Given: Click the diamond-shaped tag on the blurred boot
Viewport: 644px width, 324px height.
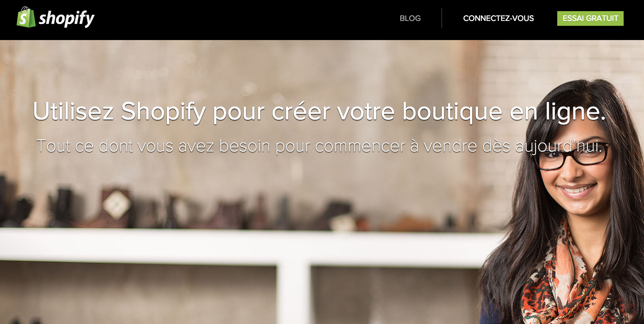Looking at the screenshot, I should (x=117, y=204).
